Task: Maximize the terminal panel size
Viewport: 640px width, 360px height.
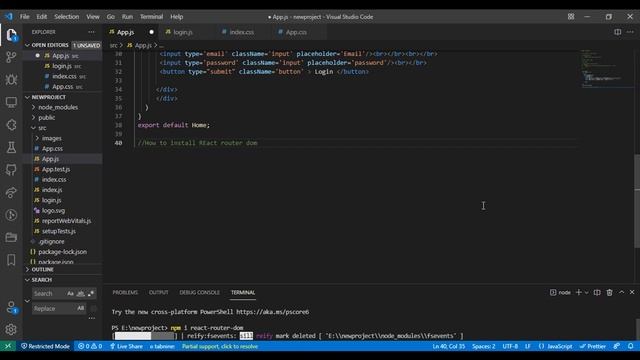Action: tap(622, 292)
